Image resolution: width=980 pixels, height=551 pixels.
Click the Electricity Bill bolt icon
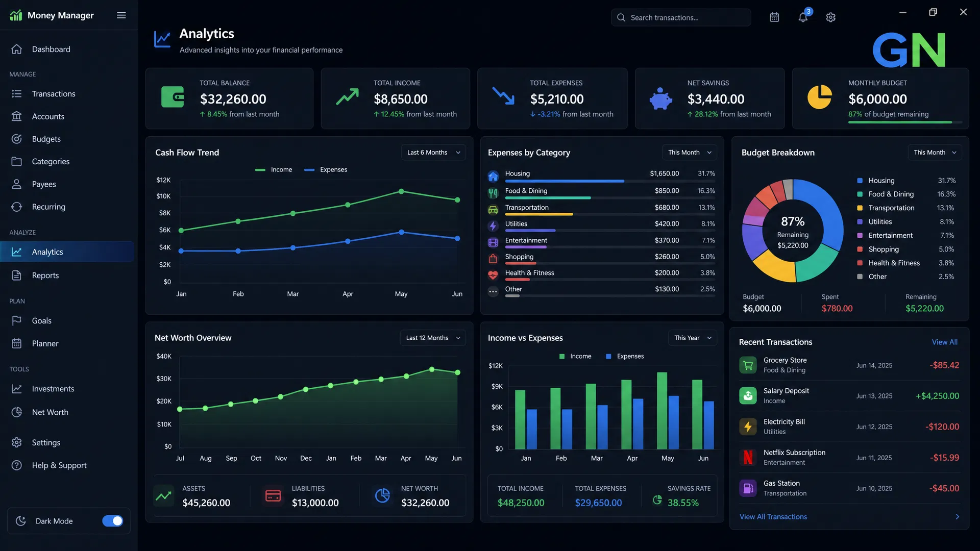[748, 427]
